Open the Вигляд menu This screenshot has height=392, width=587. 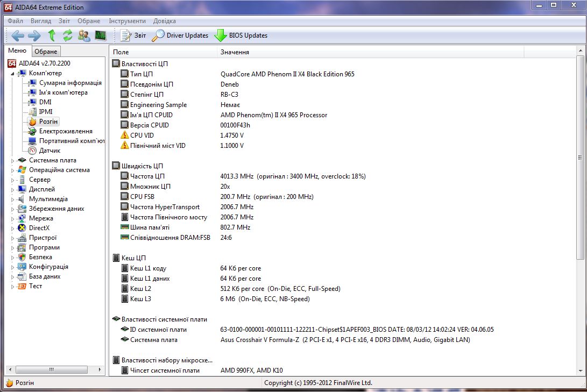click(41, 21)
